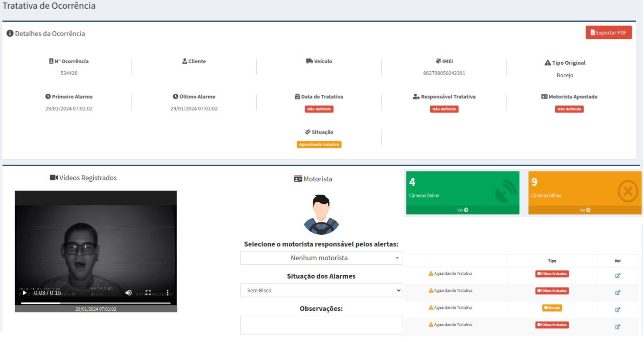Screen dimensions: 644x342
Task: Open the Nenhum motorista driver dropdown
Action: (x=321, y=258)
